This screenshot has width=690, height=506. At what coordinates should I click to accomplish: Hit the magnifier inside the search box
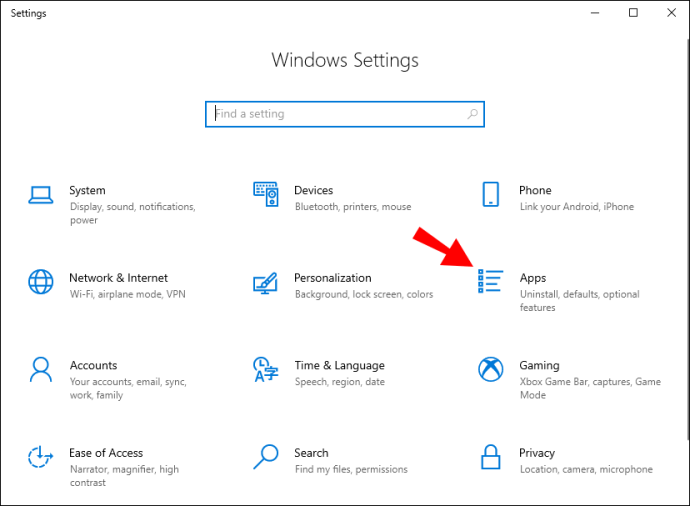(473, 114)
